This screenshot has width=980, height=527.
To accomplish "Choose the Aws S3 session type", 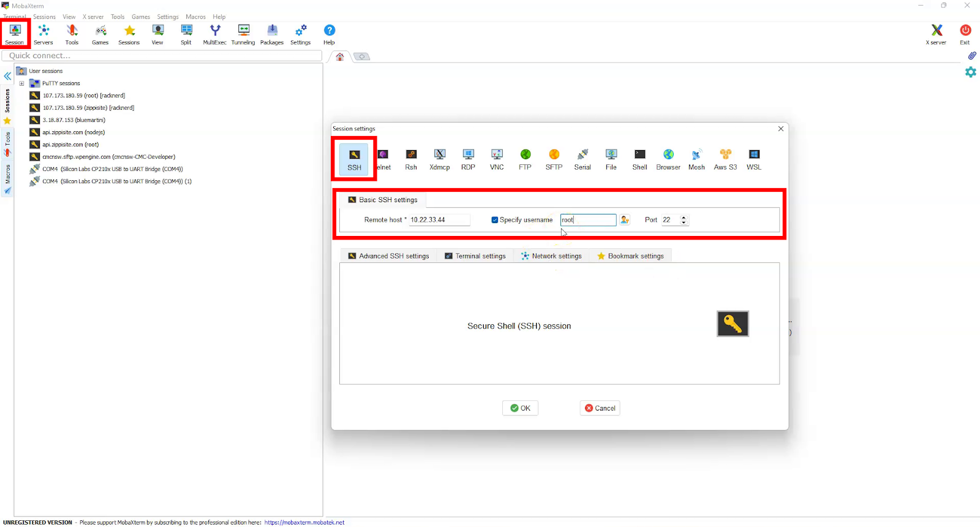I will pos(726,159).
